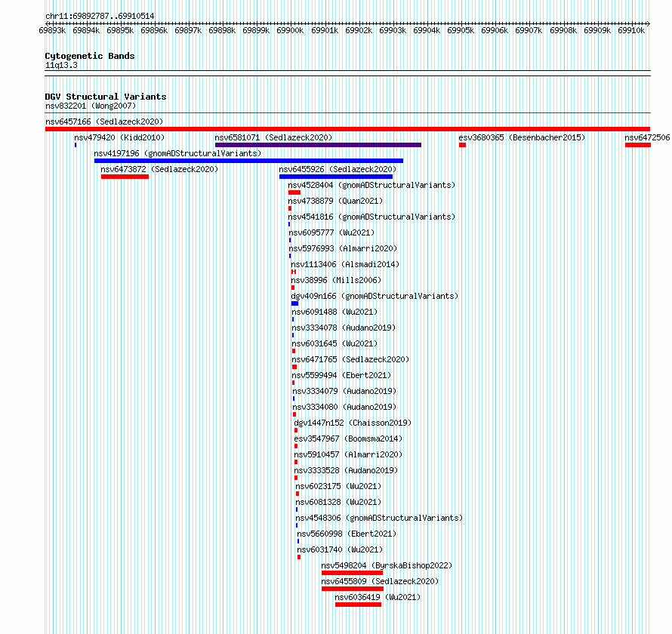Click red bar under nsv6473872
The width and height of the screenshot is (672, 634).
click(125, 177)
